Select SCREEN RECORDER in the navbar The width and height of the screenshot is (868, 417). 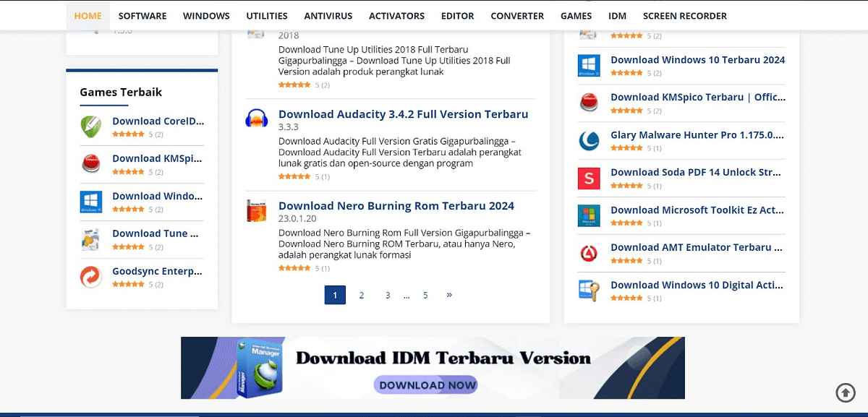(x=685, y=16)
